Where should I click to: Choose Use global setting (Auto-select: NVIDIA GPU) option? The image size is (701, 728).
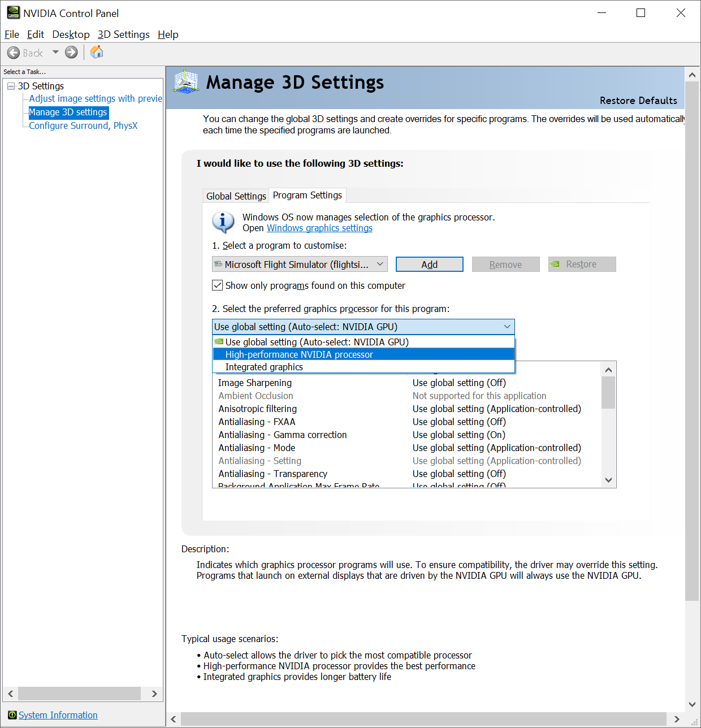pyautogui.click(x=364, y=342)
